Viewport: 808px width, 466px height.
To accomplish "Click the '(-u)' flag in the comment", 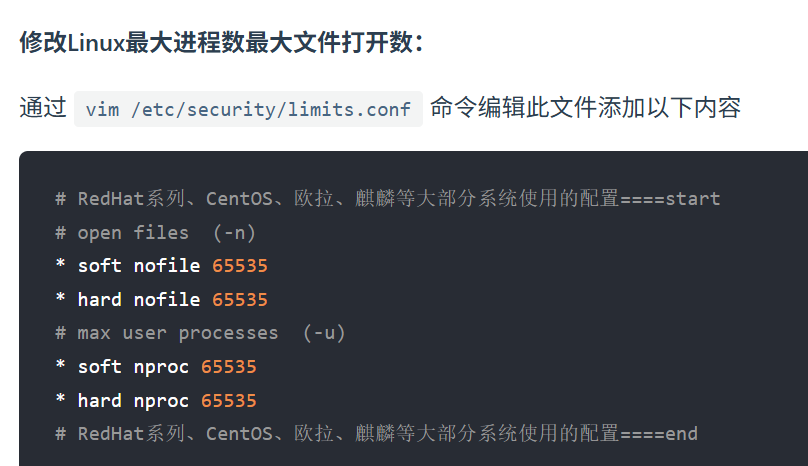I will coord(323,332).
